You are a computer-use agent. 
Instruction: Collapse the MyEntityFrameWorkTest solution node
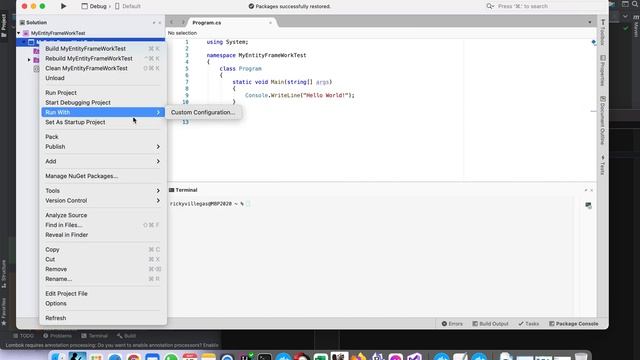[x=19, y=33]
